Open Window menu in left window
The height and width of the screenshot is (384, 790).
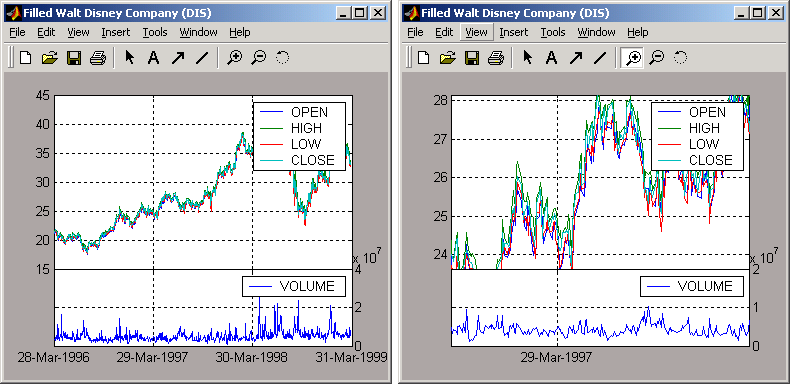199,32
